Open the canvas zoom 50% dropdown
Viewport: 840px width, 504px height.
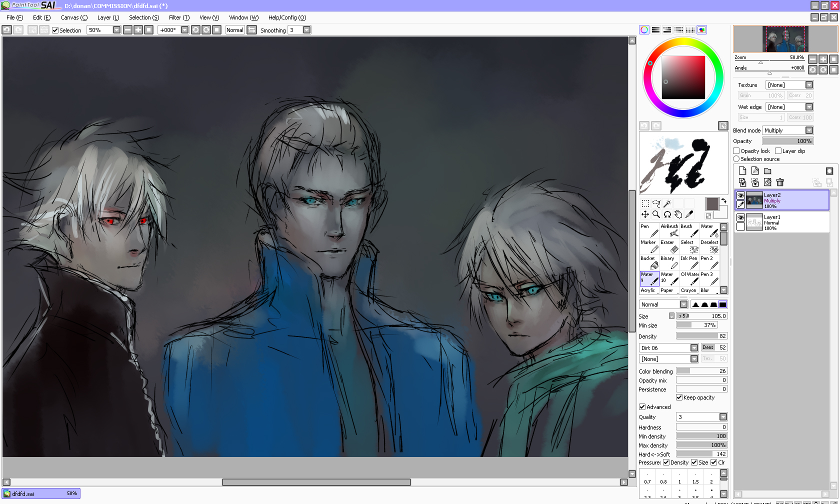[x=104, y=30]
